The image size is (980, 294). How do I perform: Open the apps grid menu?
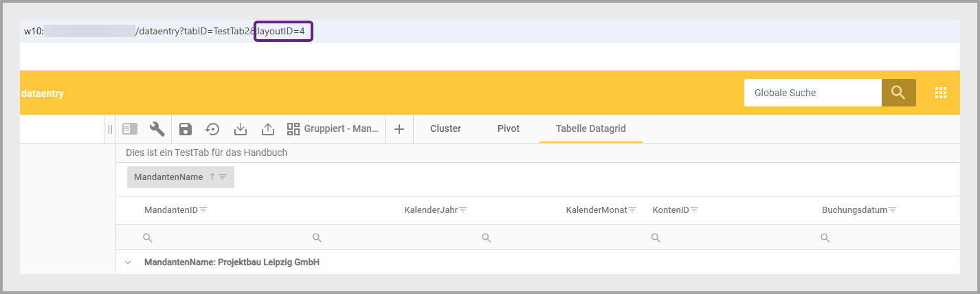pos(941,93)
